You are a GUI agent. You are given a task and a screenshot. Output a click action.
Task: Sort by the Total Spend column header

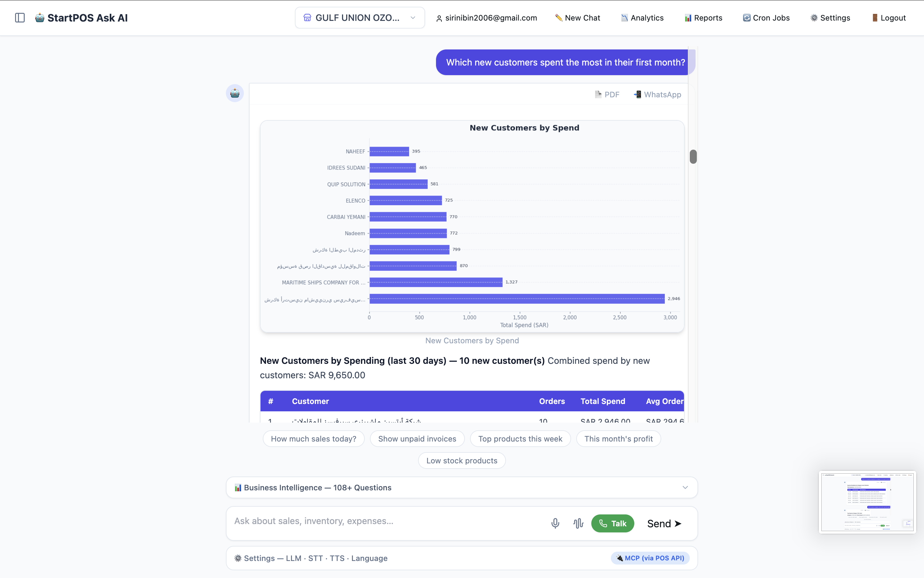click(x=603, y=401)
